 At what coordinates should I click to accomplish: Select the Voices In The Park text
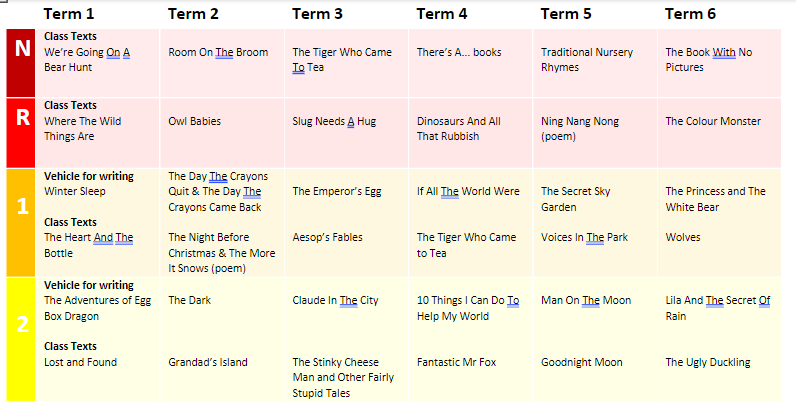584,237
